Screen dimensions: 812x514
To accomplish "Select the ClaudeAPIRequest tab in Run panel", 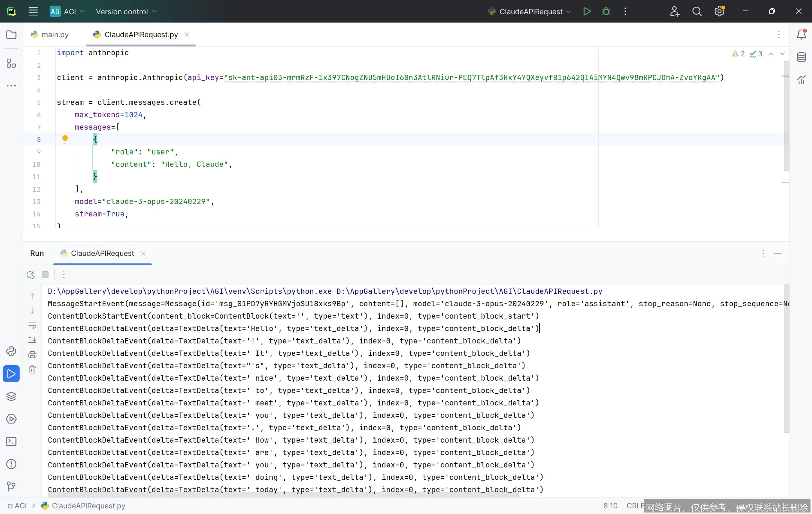I will coord(102,253).
